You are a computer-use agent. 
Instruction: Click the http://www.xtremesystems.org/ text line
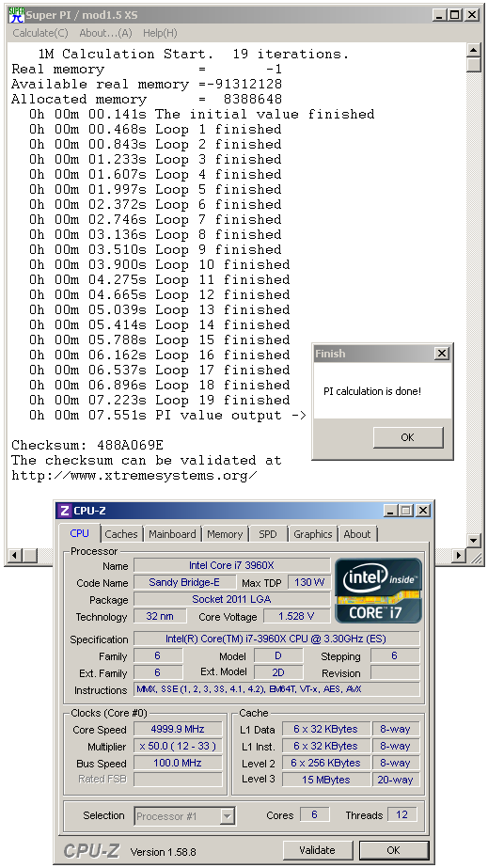(x=134, y=476)
